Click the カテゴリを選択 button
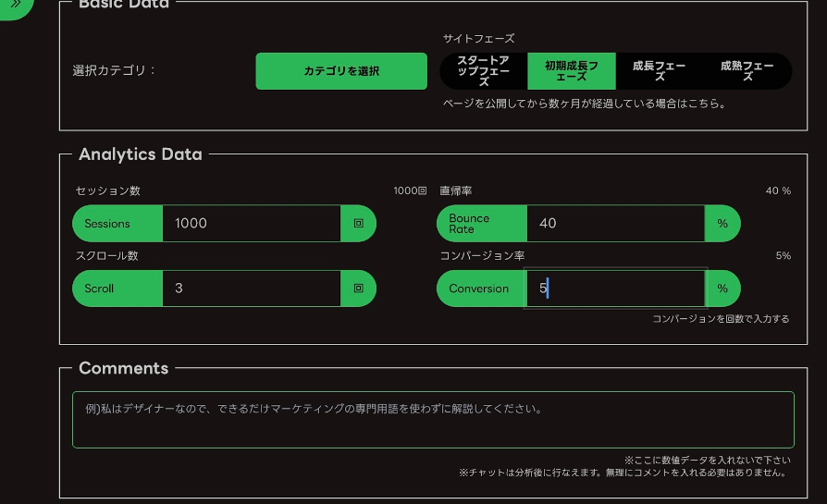 point(341,71)
